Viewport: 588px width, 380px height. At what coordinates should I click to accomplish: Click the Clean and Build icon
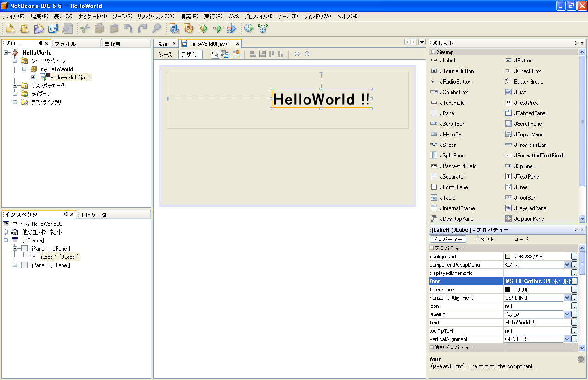tap(188, 28)
